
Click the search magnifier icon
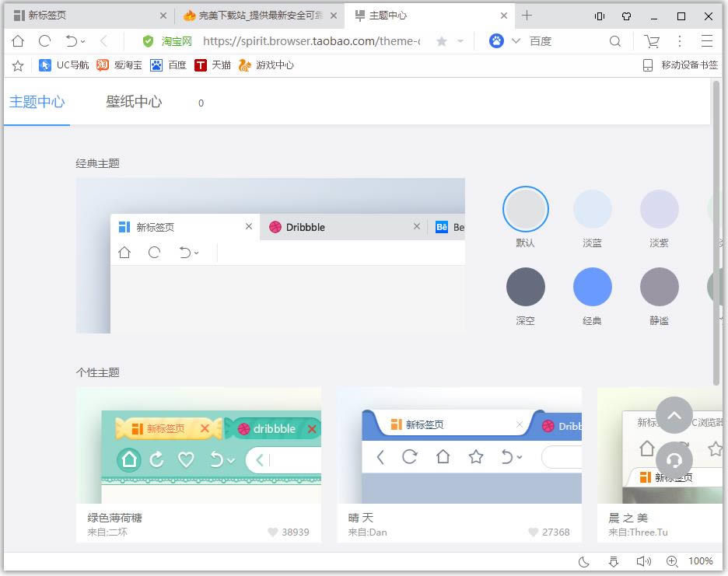[x=615, y=41]
